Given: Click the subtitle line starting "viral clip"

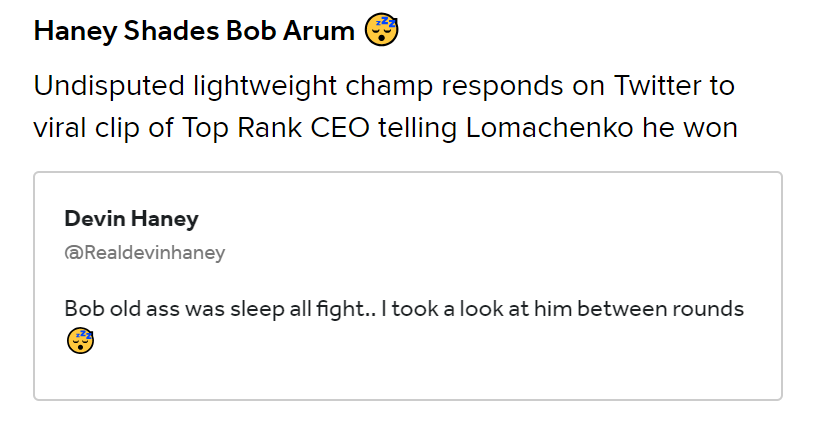Looking at the screenshot, I should [x=385, y=128].
